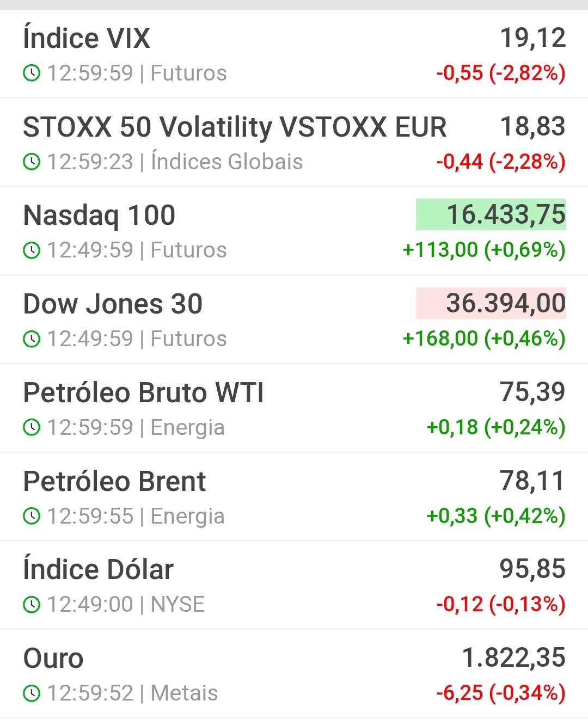
Task: Select the Nasdaq 100 instrument name
Action: [x=99, y=215]
